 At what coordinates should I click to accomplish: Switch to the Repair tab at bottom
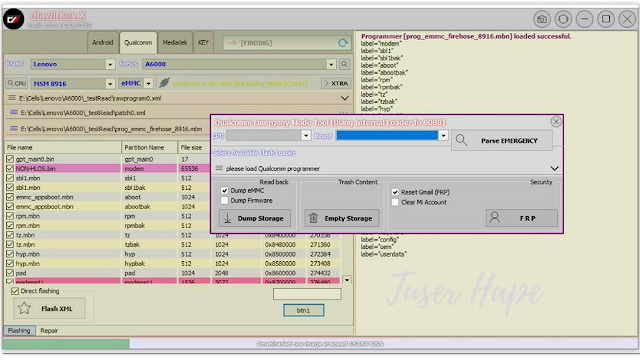[x=49, y=331]
